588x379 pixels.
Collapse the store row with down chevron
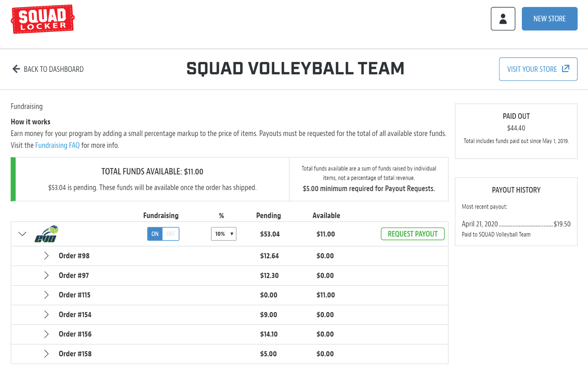(22, 234)
